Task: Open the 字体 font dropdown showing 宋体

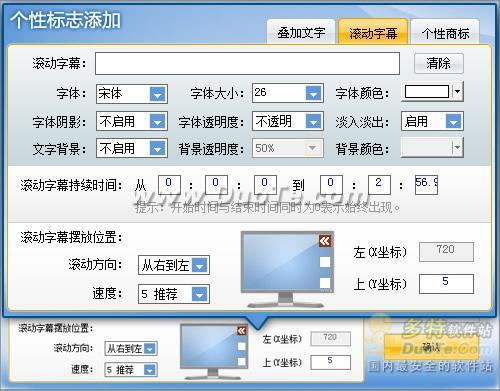Action: click(132, 94)
